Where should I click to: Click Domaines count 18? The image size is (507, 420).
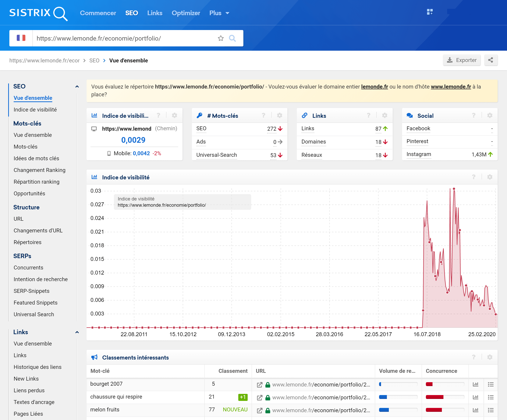click(378, 142)
